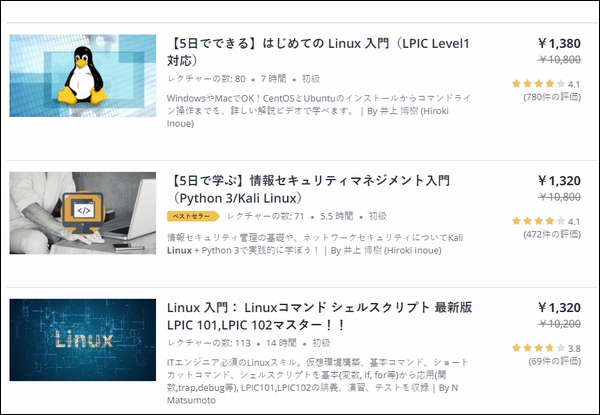The height and width of the screenshot is (415, 600).
Task: Click the description starting 情報セキュリティ管理の基礎
Action: pyautogui.click(x=315, y=244)
